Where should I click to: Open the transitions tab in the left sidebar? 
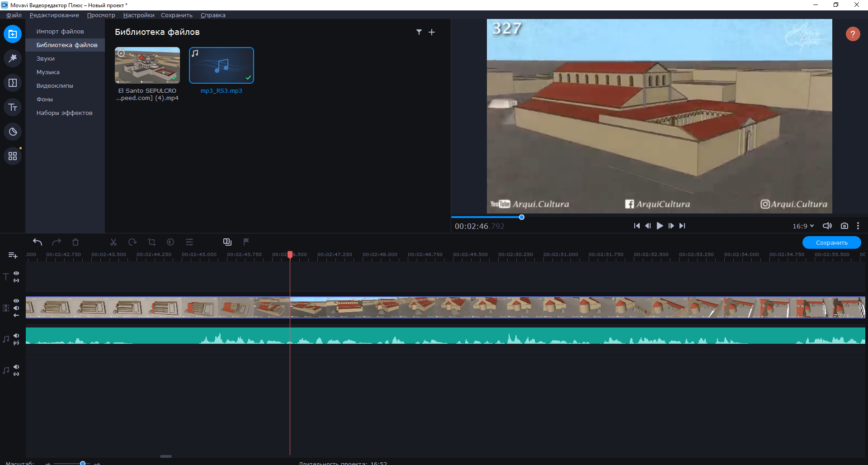click(13, 83)
